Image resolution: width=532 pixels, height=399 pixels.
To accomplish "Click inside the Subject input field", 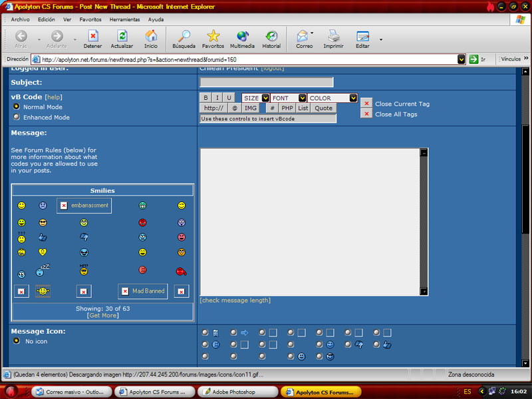I will pyautogui.click(x=267, y=82).
